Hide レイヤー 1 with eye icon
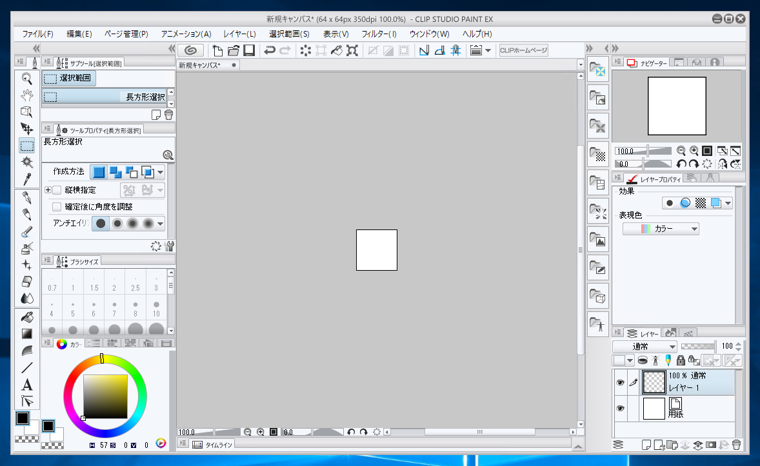This screenshot has height=466, width=760. (x=620, y=383)
